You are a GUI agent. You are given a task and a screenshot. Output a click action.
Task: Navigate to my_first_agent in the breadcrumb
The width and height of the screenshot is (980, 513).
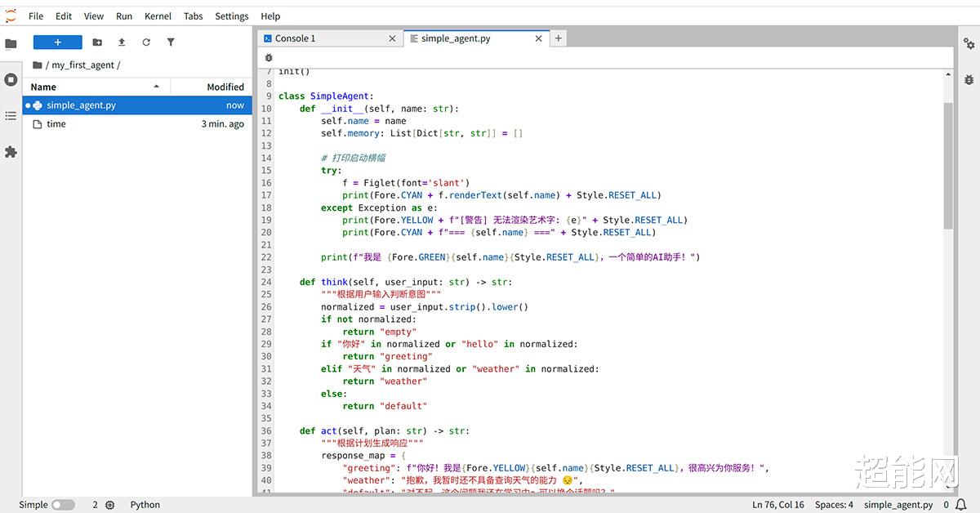pyautogui.click(x=83, y=65)
